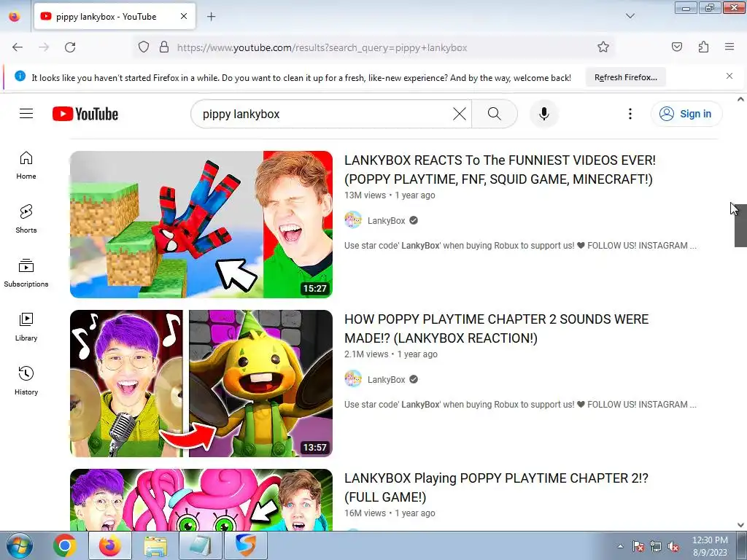Launch Chrome from the taskbar

tap(65, 545)
